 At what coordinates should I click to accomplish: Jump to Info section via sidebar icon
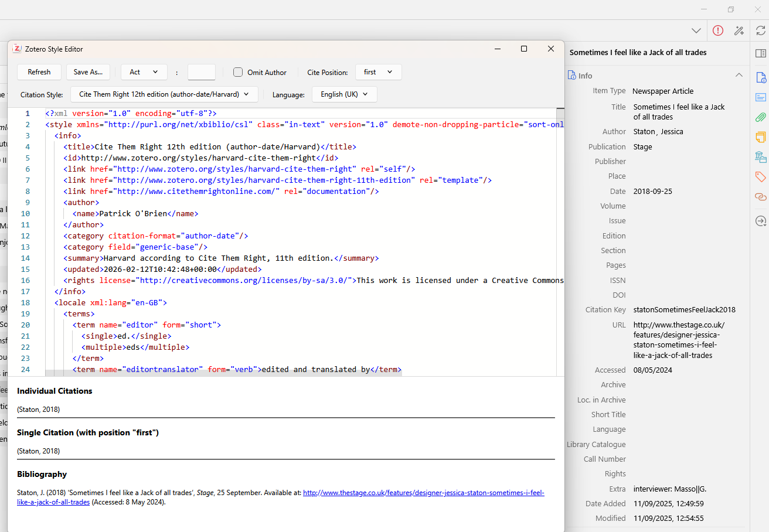coord(760,77)
